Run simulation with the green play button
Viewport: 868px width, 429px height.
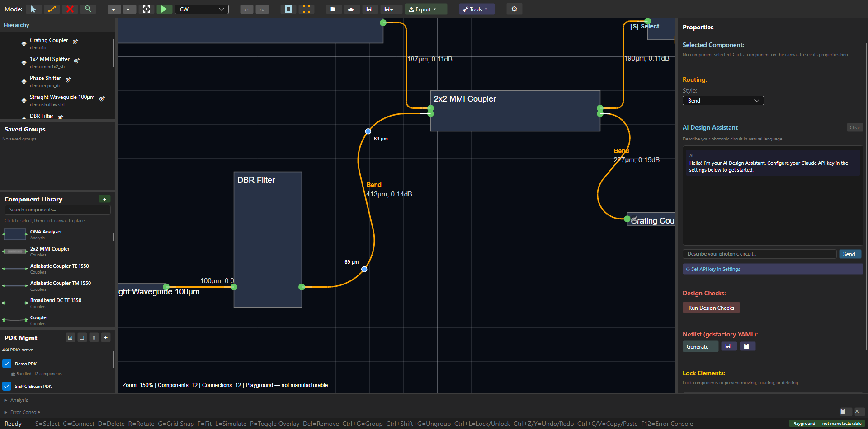click(x=164, y=9)
